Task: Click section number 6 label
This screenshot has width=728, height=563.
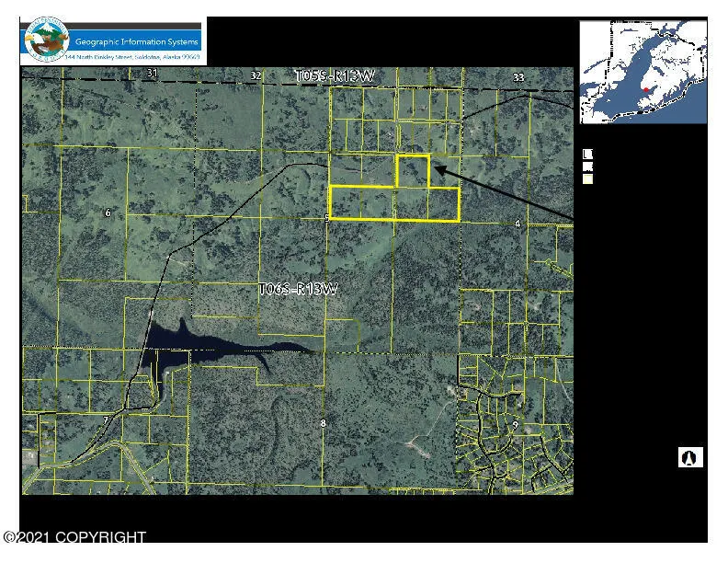Action: click(x=108, y=213)
